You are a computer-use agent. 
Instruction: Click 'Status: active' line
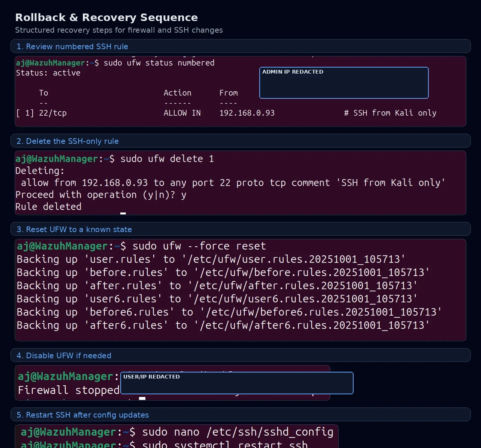coord(48,73)
